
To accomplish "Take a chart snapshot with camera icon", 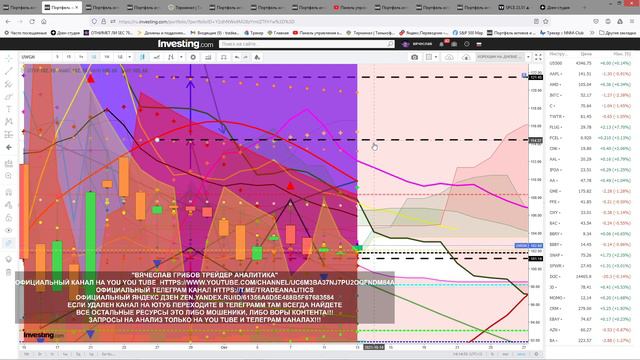I will point(414,57).
